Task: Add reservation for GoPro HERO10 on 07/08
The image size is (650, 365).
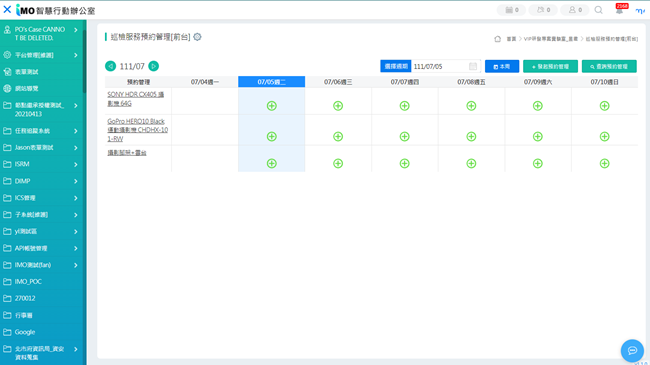Action: pyautogui.click(x=471, y=136)
